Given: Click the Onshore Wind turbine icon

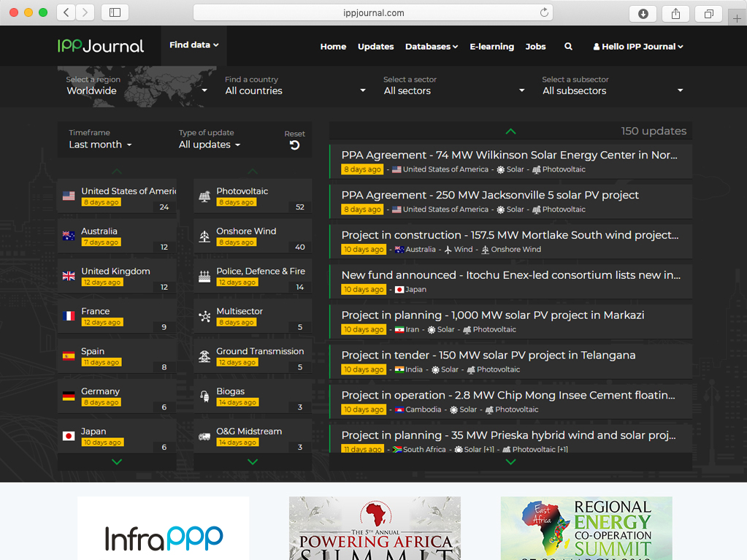Looking at the screenshot, I should pyautogui.click(x=204, y=237).
